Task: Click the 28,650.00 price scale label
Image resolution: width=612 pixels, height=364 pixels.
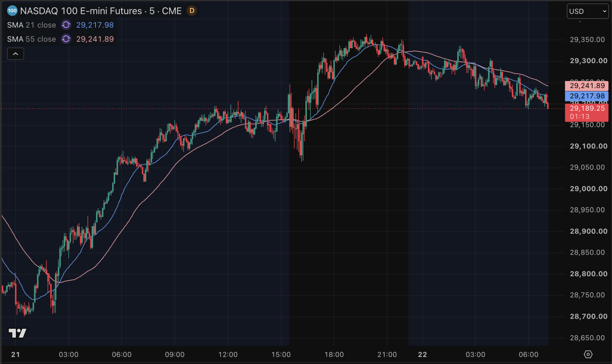Action: (587, 338)
